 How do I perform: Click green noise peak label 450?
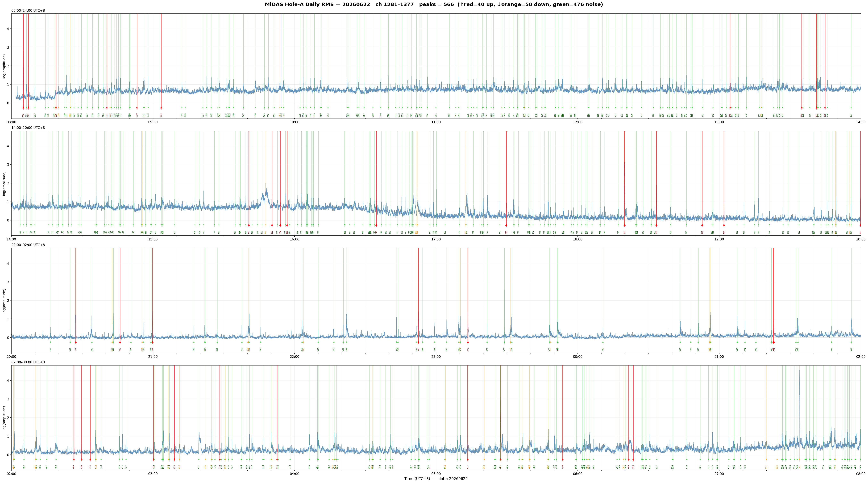click(309, 467)
